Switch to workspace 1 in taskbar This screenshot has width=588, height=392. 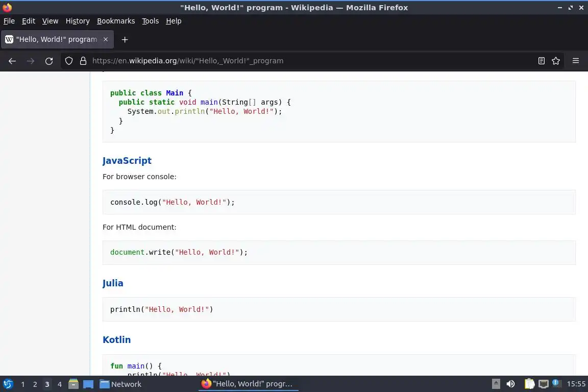(23, 384)
